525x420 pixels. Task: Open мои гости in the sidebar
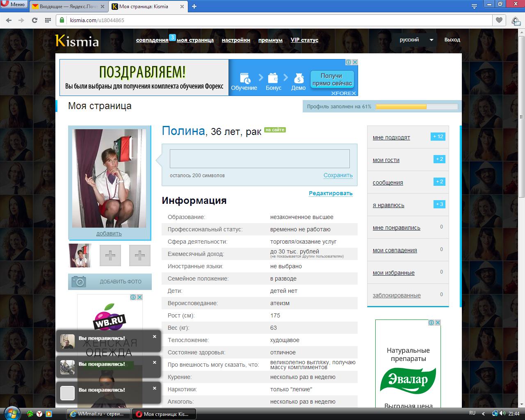point(386,160)
